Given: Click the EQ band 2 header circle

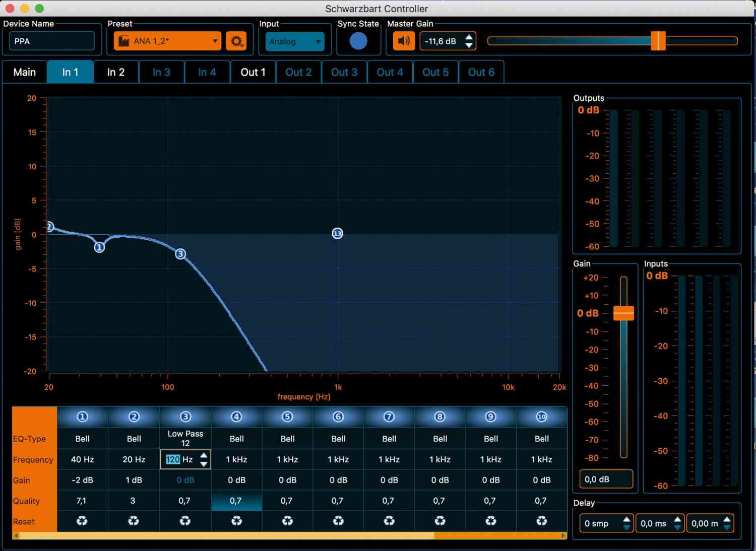Looking at the screenshot, I should (134, 417).
